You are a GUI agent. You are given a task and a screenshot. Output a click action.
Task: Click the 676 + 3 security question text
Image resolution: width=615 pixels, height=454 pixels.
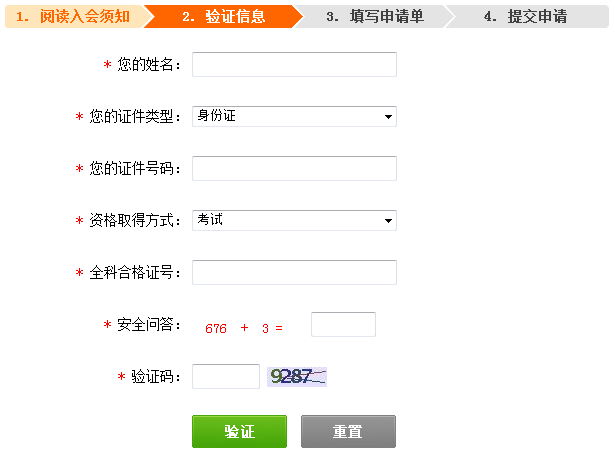pyautogui.click(x=244, y=328)
